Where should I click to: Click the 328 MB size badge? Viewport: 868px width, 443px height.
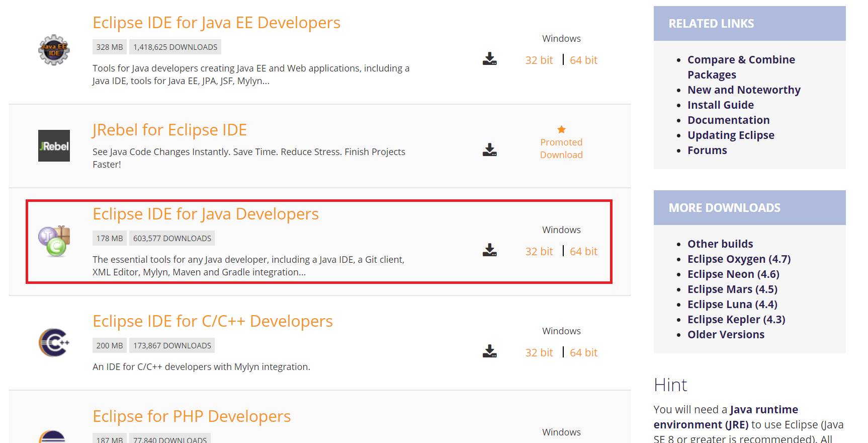click(110, 47)
